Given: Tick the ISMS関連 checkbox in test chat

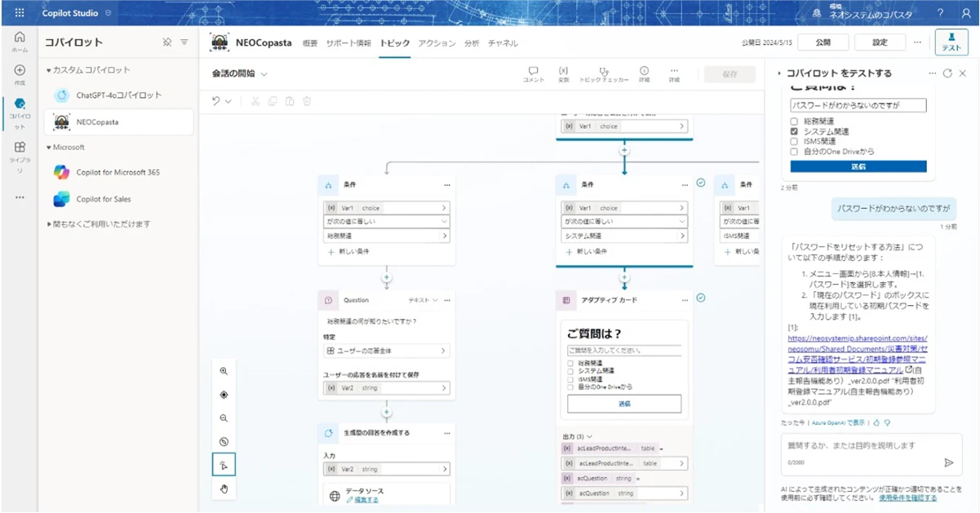Looking at the screenshot, I should coord(794,141).
